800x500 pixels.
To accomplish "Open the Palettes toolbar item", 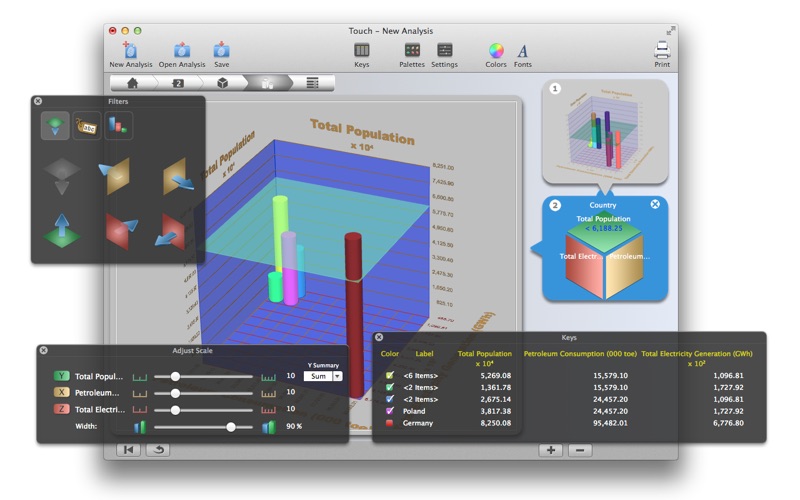I will coord(412,55).
